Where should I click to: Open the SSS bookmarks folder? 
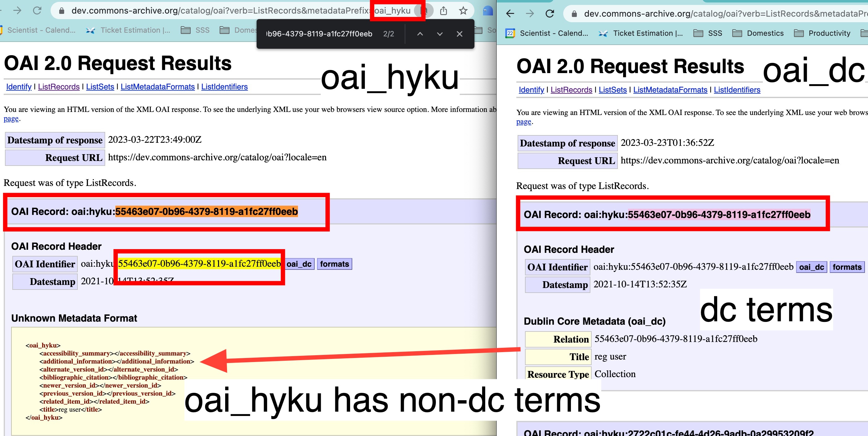click(194, 30)
